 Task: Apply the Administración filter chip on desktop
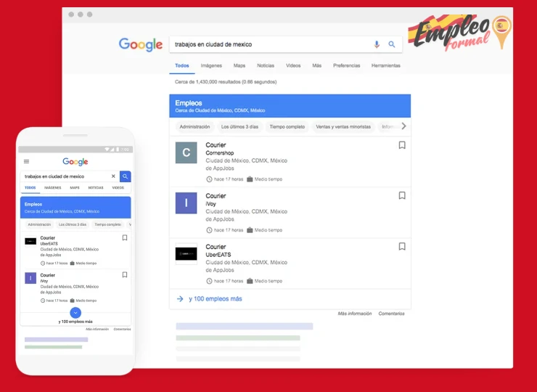[195, 127]
